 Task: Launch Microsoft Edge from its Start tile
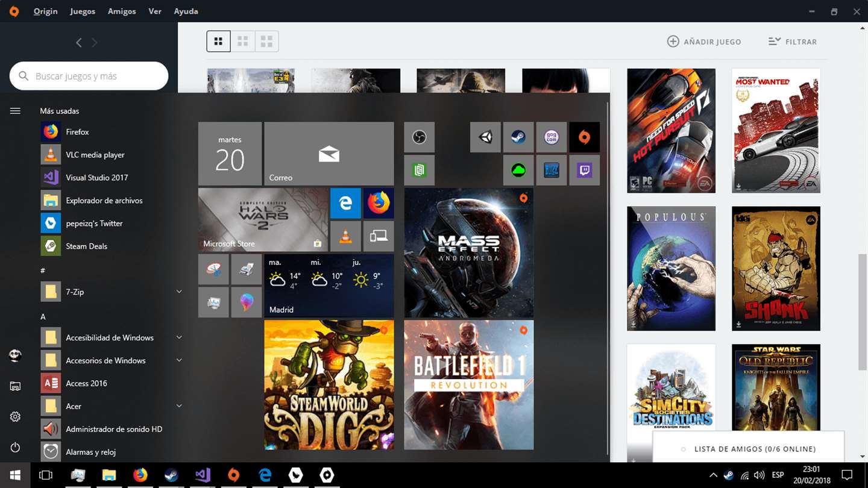pyautogui.click(x=345, y=203)
